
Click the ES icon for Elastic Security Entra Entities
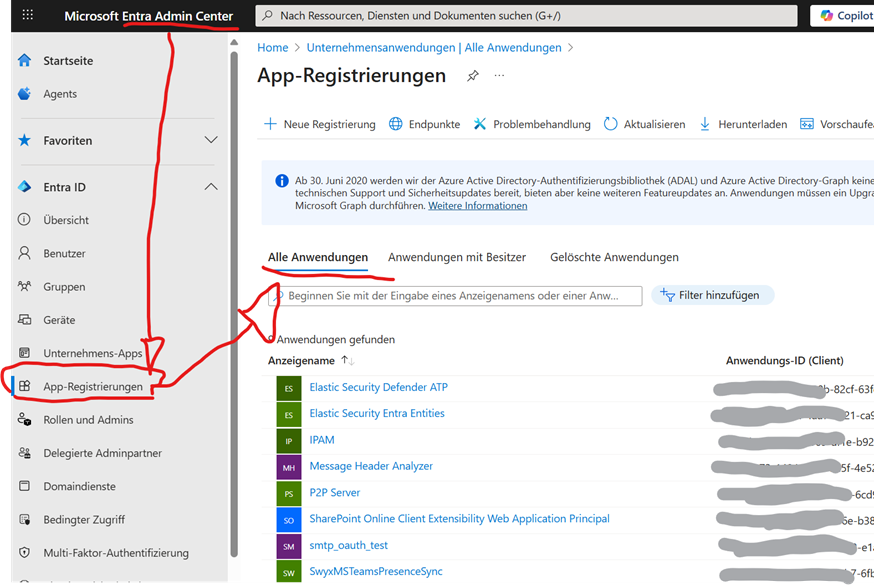coord(289,415)
